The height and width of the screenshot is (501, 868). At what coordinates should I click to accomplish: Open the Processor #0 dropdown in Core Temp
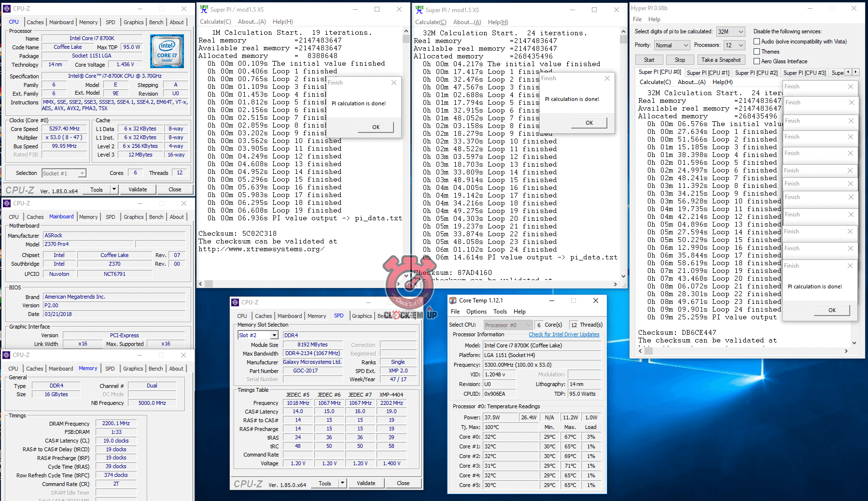tap(508, 325)
